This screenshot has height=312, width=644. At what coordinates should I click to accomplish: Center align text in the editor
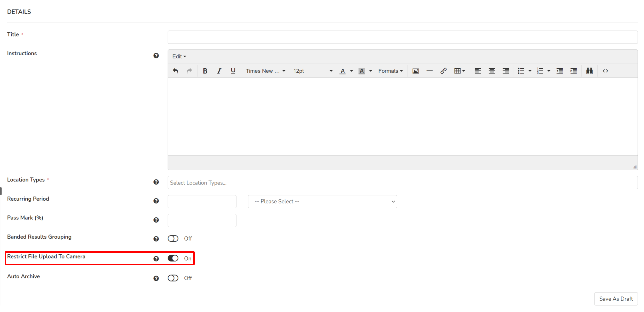492,71
